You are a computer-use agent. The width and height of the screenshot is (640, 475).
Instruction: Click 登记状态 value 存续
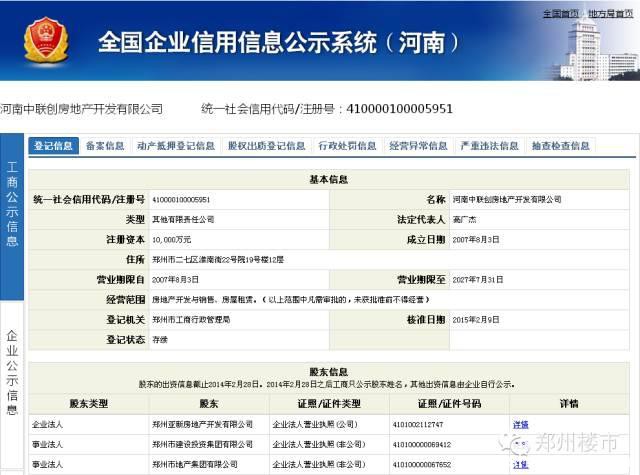click(160, 340)
